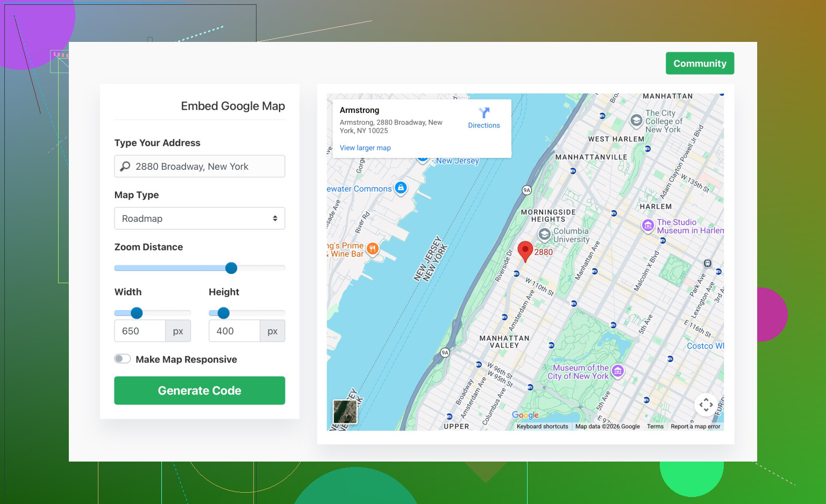Click the Width slider handle

pos(137,313)
